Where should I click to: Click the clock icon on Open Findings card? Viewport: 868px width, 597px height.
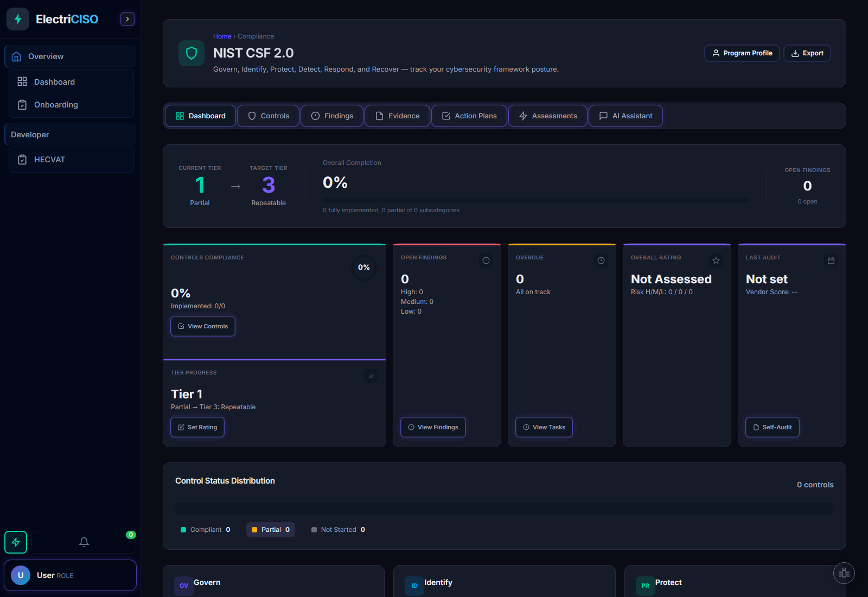(486, 261)
